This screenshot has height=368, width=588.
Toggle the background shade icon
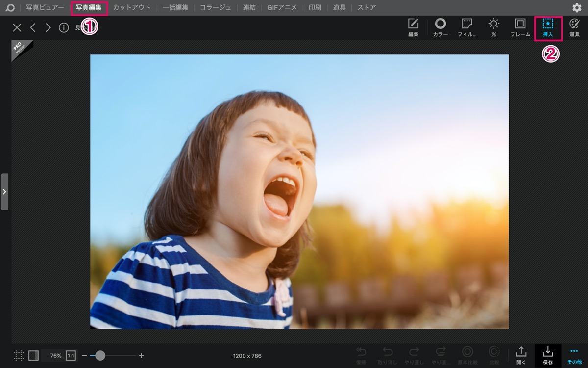pos(33,356)
